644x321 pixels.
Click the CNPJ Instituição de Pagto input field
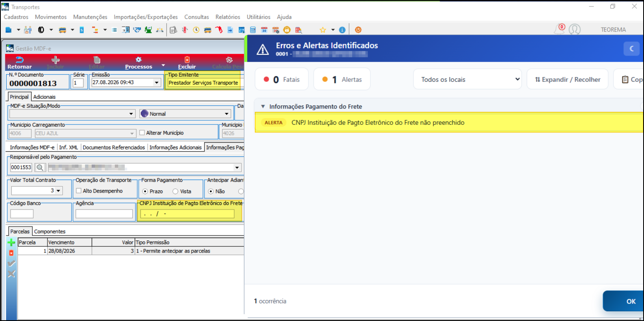(187, 214)
